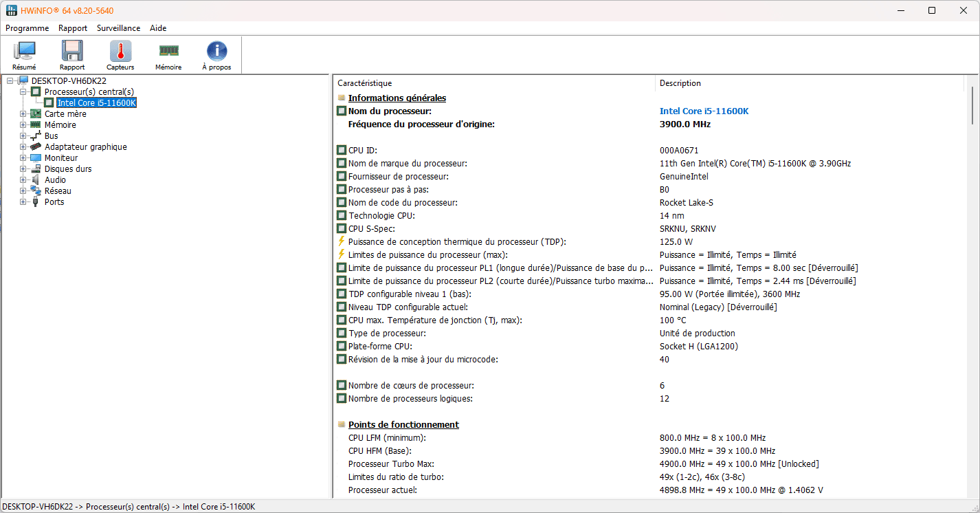980x513 pixels.
Task: Open the Surveillance menu
Action: pyautogui.click(x=118, y=28)
